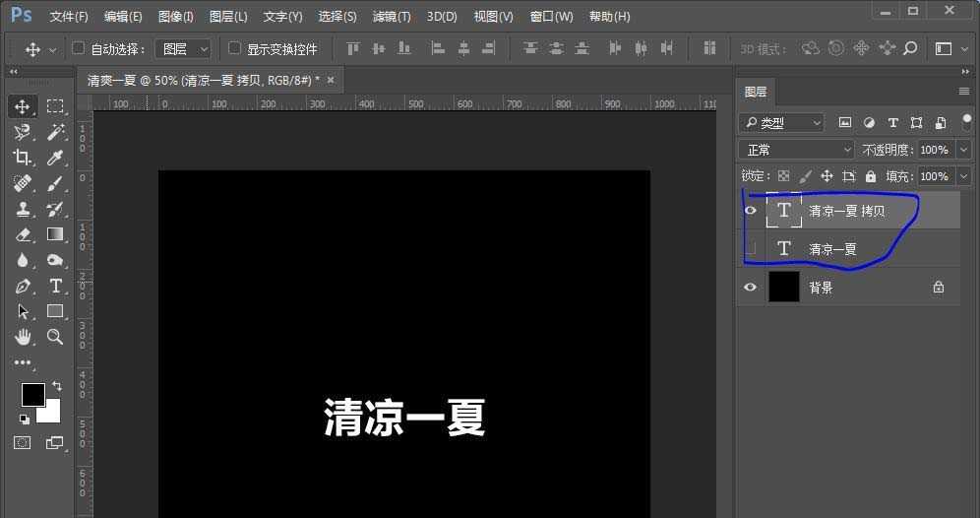Click the foreground color swatch
This screenshot has height=518, width=980.
[32, 394]
